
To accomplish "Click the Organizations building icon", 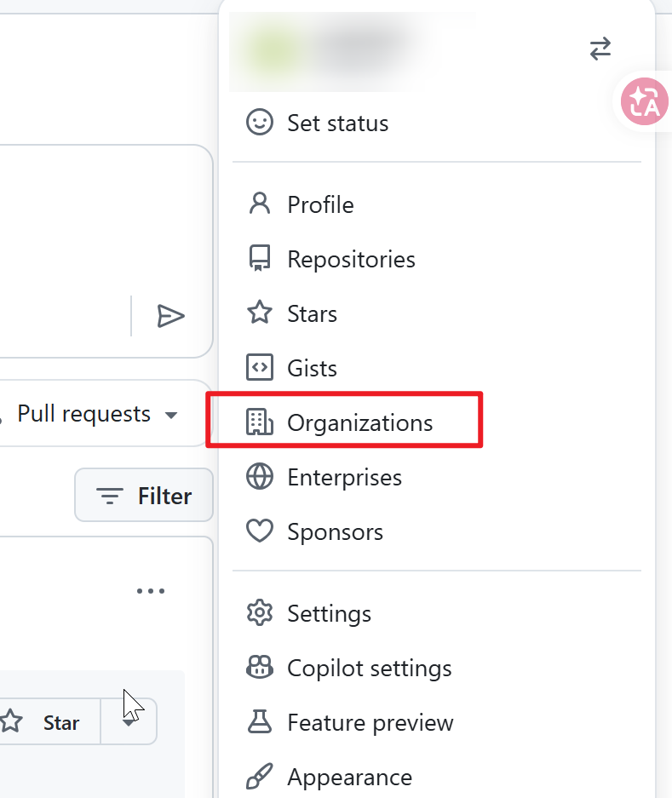I will 259,422.
